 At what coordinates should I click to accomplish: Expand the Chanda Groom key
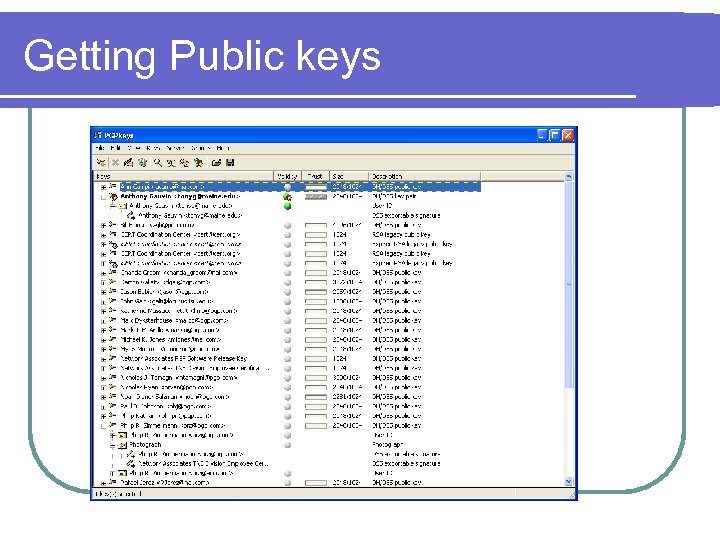(x=103, y=273)
